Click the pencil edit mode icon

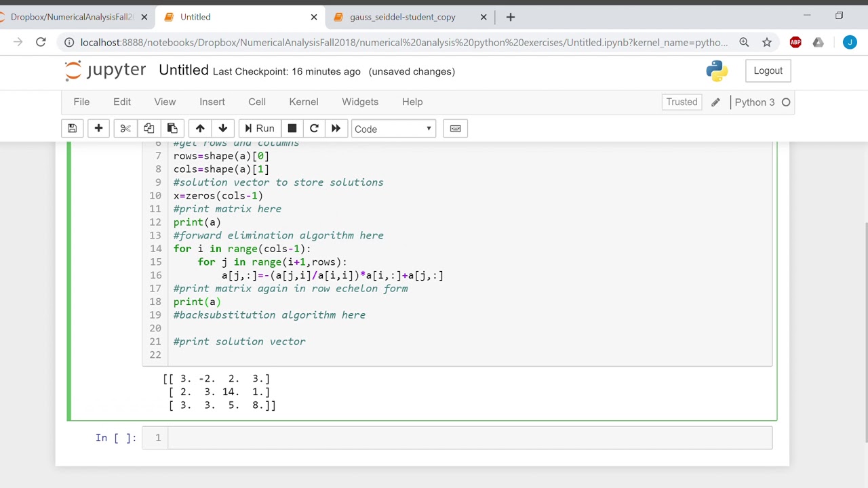tap(715, 102)
